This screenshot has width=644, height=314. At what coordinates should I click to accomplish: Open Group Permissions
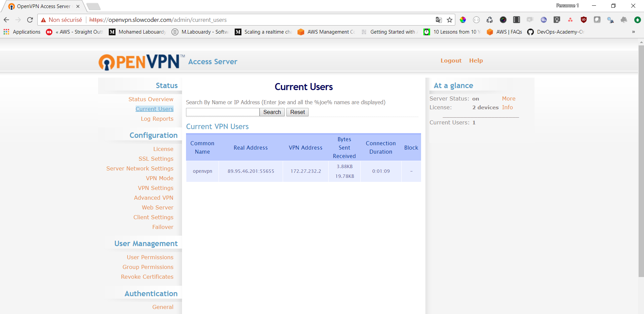point(148,267)
